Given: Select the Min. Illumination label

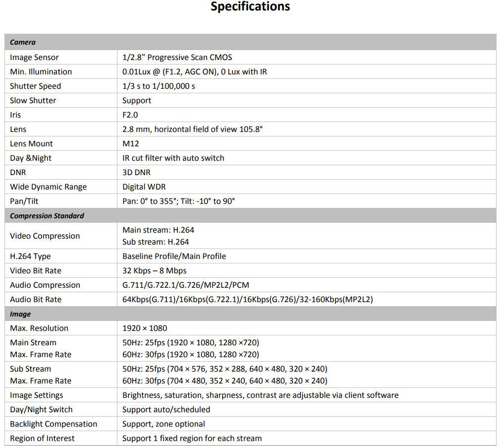Looking at the screenshot, I should point(41,72).
